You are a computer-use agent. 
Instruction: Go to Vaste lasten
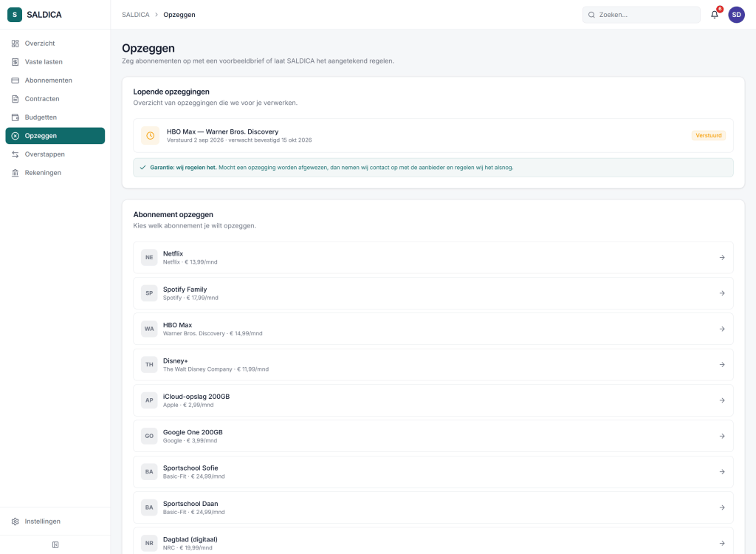click(55, 62)
